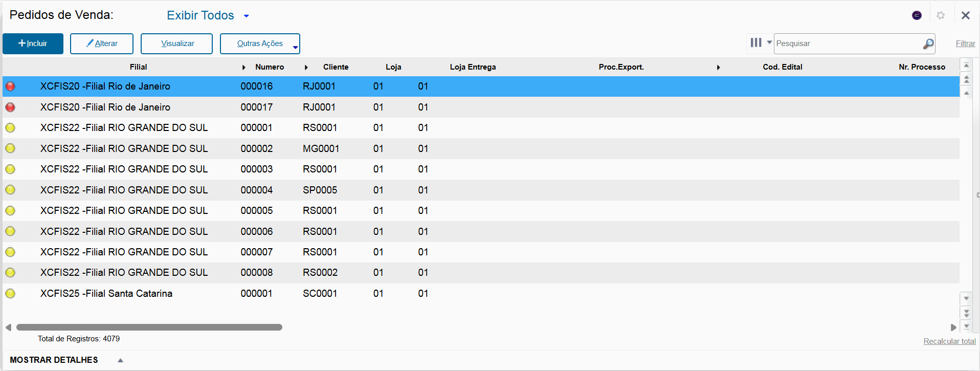Screen dimensions: 980x371
Task: Jump to first record with top arrow
Action: 966,66
